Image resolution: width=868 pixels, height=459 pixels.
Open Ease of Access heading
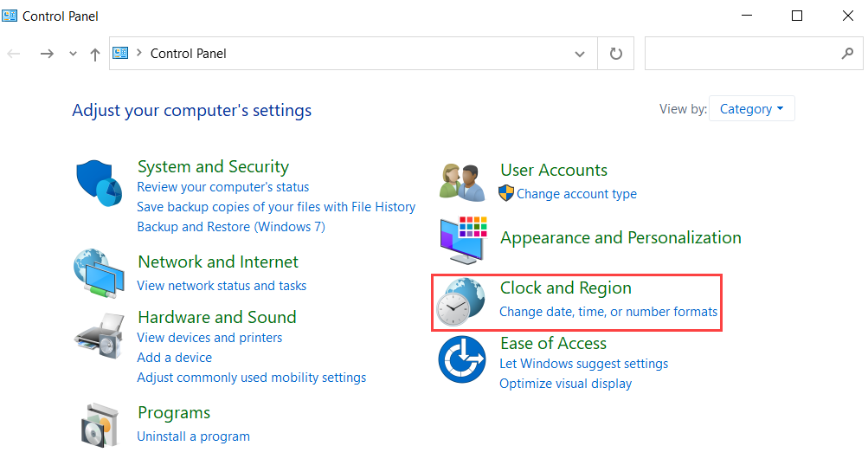[554, 343]
